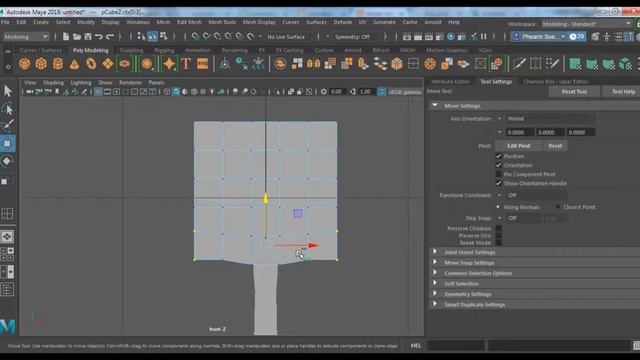Collapse the Move Settings section
This screenshot has height=360, width=640.
(x=435, y=106)
